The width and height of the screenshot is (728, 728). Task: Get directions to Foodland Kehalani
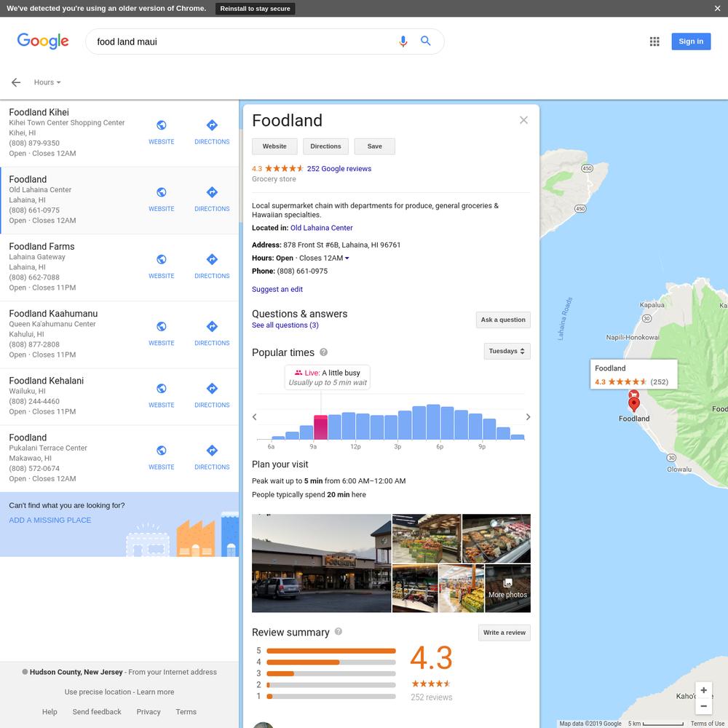coord(212,395)
